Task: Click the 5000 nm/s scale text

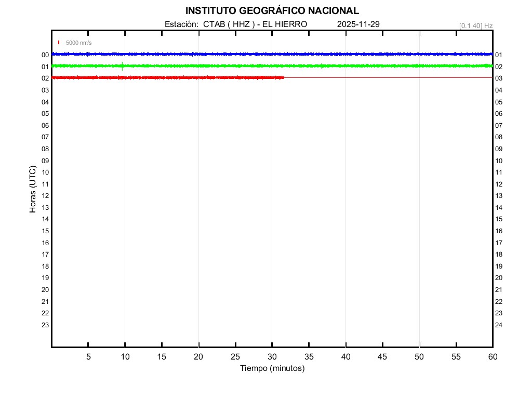Action: pyautogui.click(x=78, y=43)
